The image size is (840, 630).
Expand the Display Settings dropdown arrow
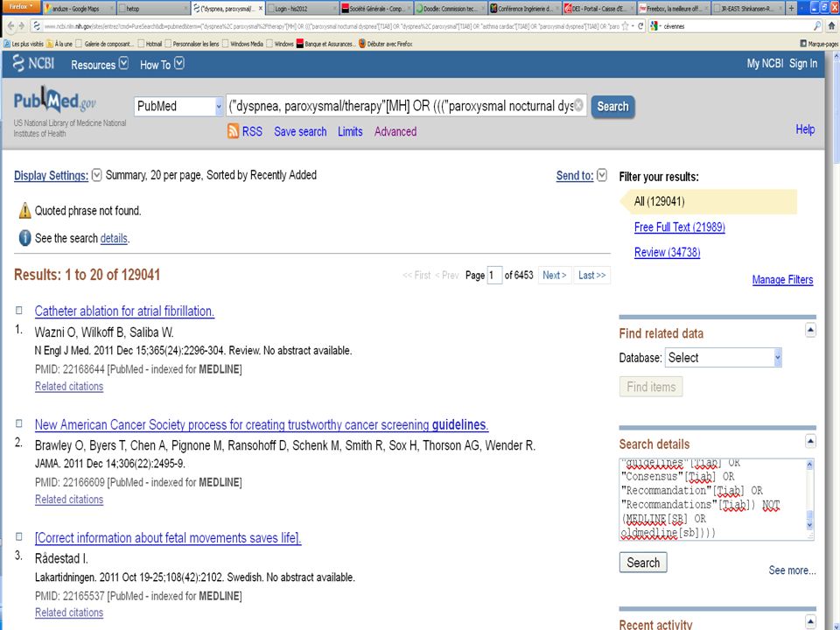coord(96,175)
